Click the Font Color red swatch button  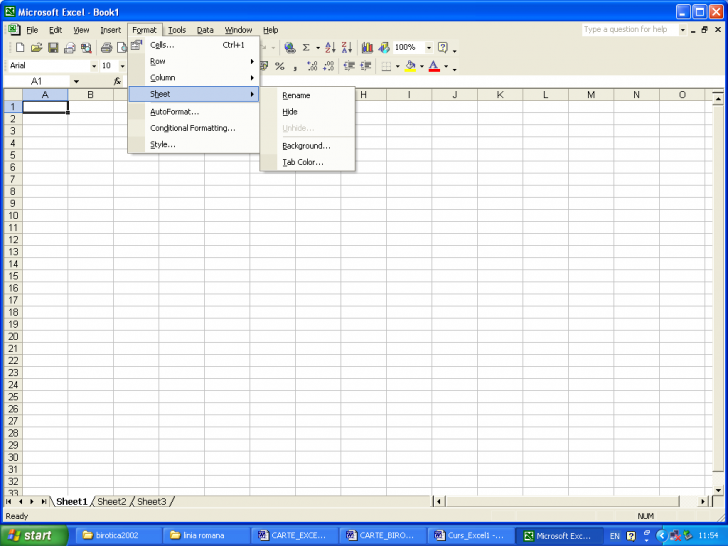(434, 66)
